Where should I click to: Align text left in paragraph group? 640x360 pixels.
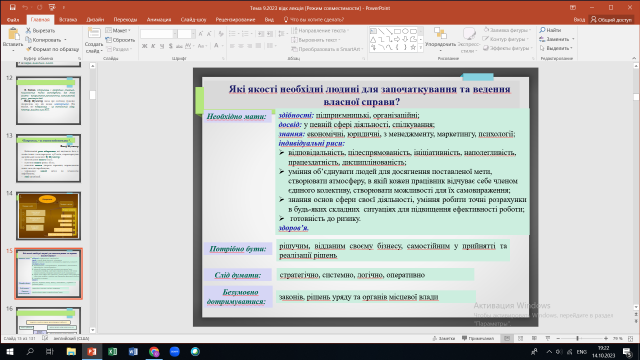point(232,46)
